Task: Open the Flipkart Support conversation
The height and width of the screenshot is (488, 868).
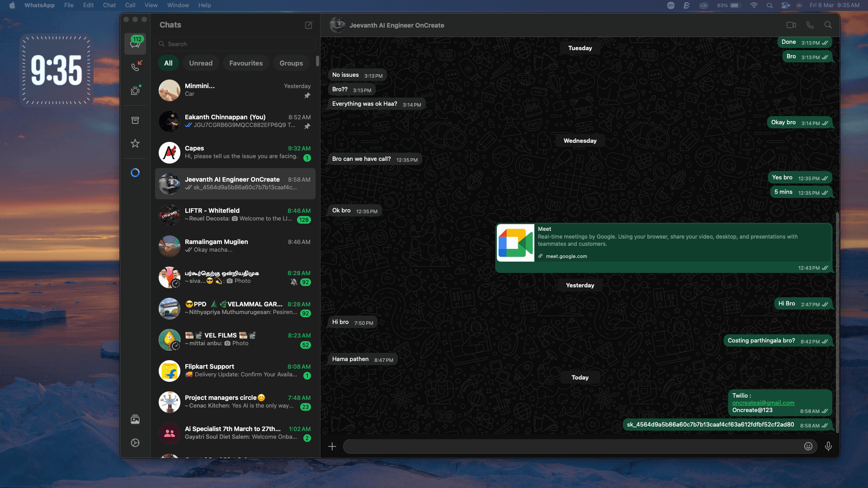Action: [x=235, y=371]
